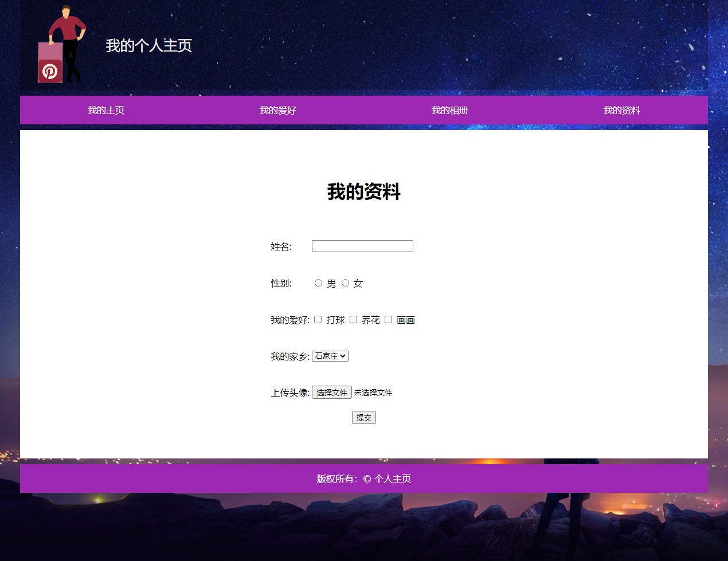
Task: Select the 男 gender radio button
Action: pos(318,283)
